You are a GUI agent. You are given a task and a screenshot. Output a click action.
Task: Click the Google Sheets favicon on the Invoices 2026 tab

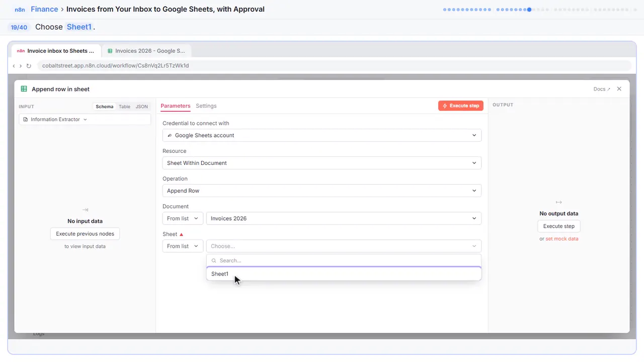110,51
